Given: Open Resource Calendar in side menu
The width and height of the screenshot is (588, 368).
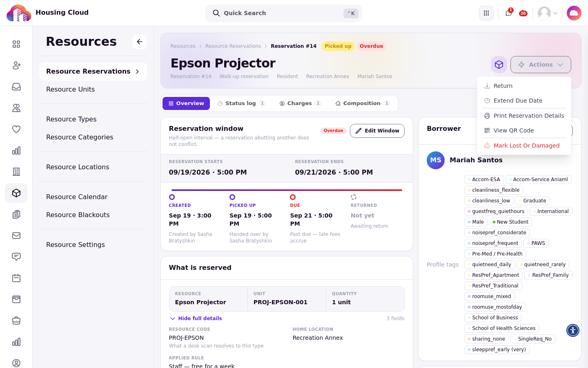Looking at the screenshot, I should (93, 197).
